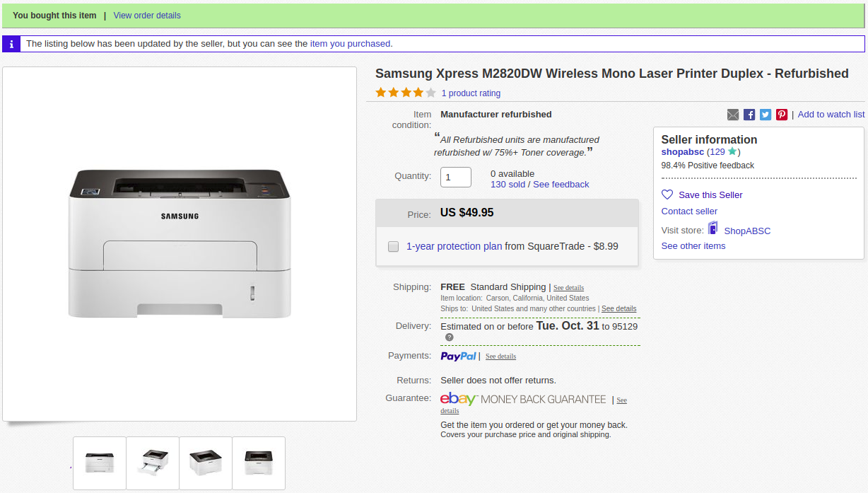The image size is (868, 493).
Task: Click the You bought this item text
Action: [54, 16]
